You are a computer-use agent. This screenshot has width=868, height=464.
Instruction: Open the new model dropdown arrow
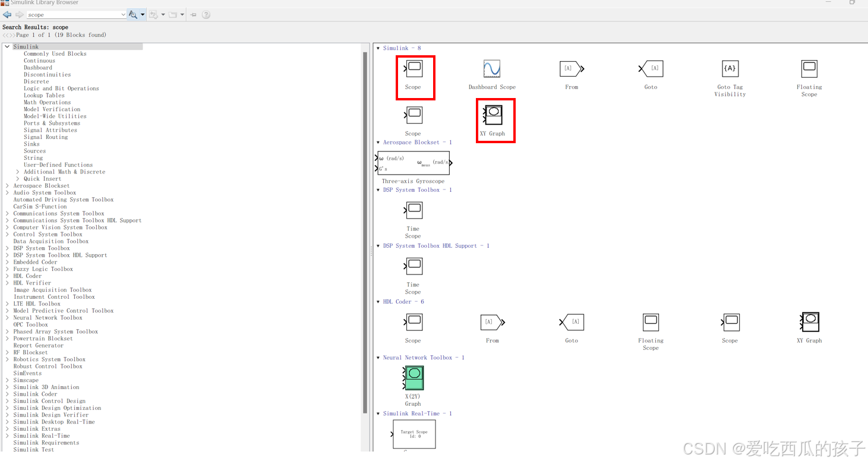point(163,15)
